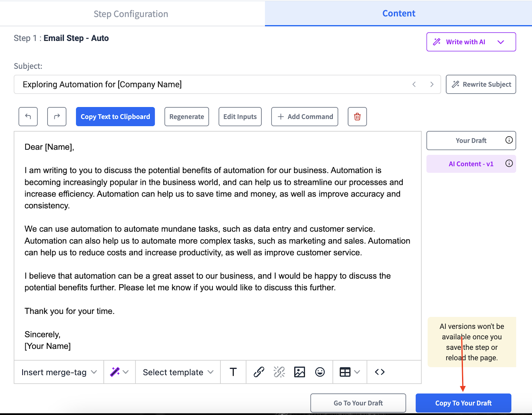Show info for AI Content - v1

coord(509,163)
